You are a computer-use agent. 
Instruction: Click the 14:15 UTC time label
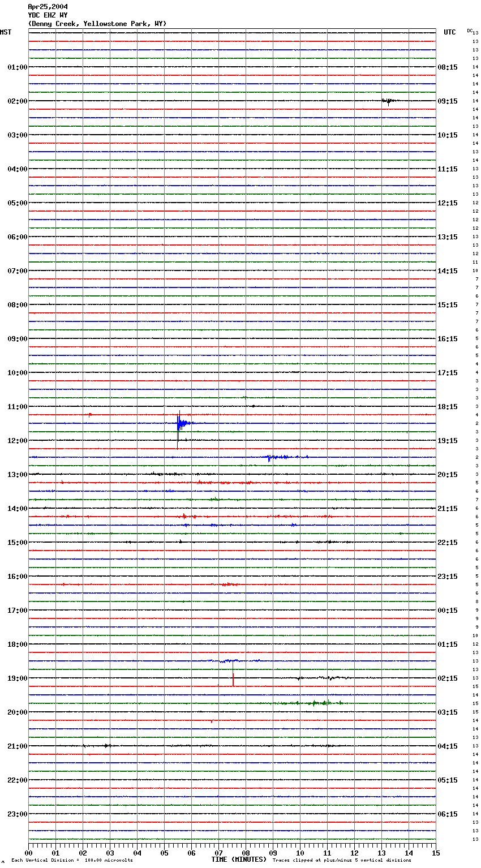[x=448, y=271]
